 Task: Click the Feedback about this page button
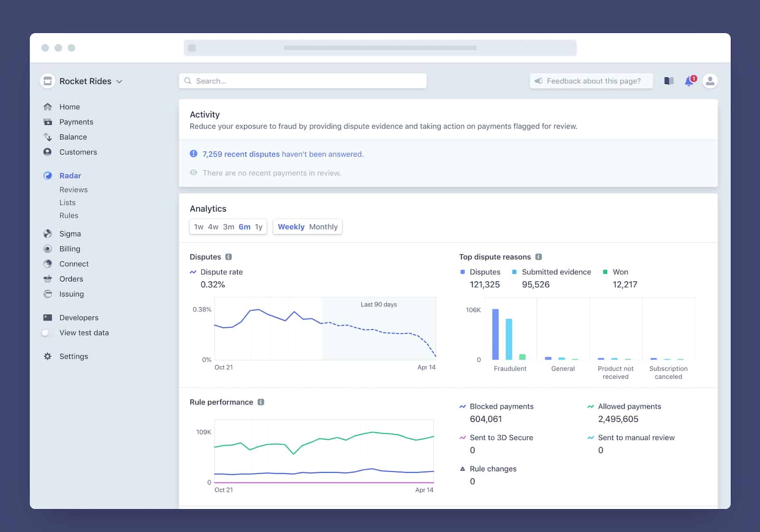[x=591, y=81]
